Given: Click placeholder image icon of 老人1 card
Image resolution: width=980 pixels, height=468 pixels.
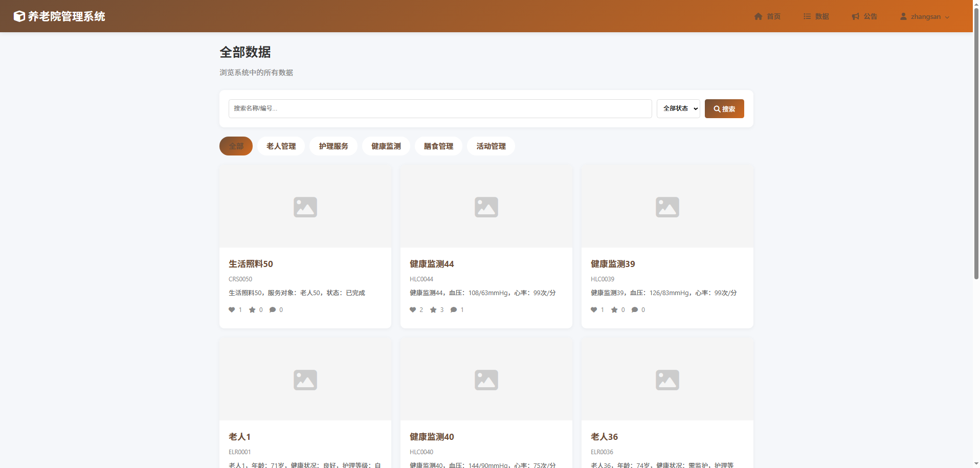Looking at the screenshot, I should click(x=305, y=380).
